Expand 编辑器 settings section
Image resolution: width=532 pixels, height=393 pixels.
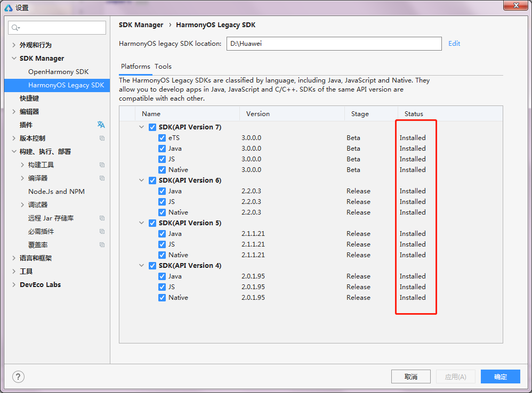[14, 111]
